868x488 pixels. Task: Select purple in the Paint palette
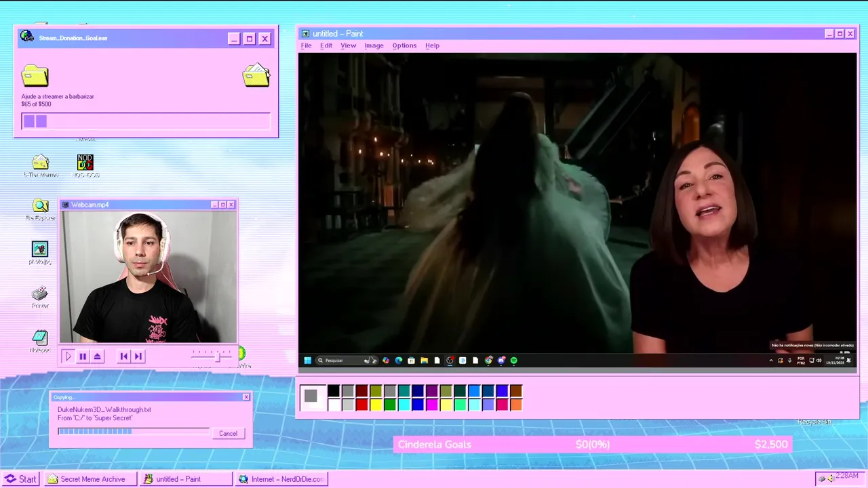(x=432, y=390)
